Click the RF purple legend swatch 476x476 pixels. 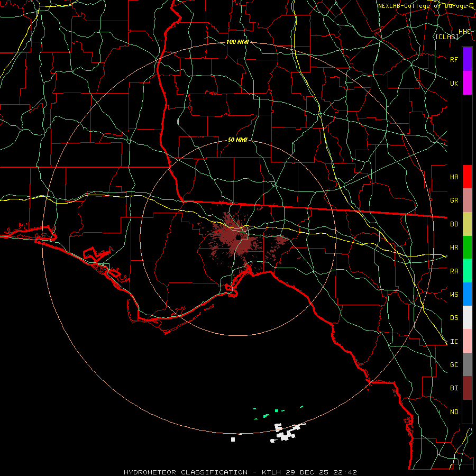pos(467,59)
